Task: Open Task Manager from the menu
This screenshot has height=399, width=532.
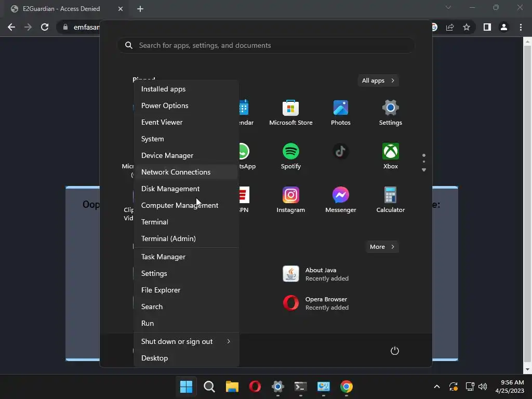Action: [186, 257]
